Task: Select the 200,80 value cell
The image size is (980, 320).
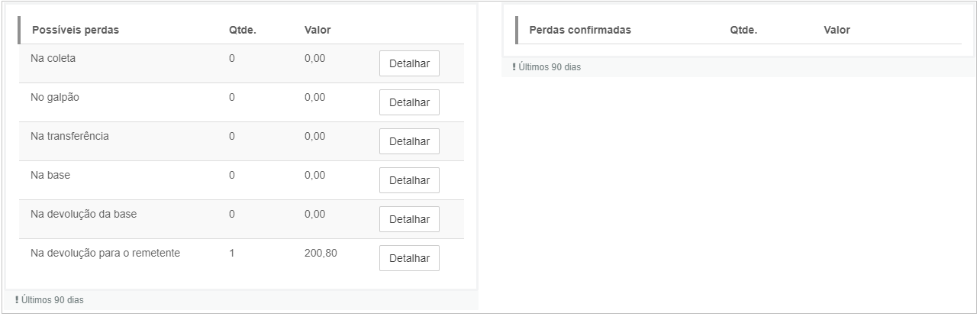Action: pyautogui.click(x=321, y=253)
